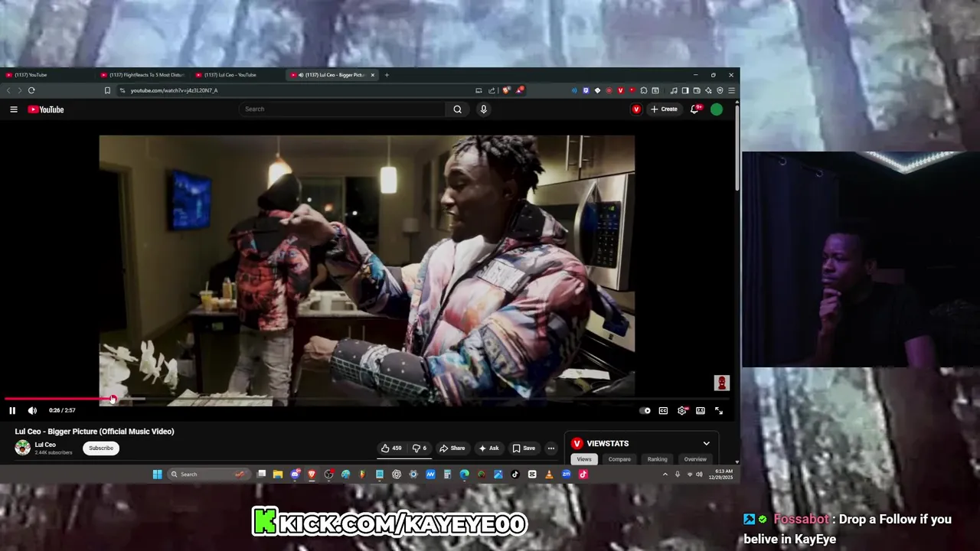Select the Compare tab in ViewStats
The height and width of the screenshot is (551, 980).
[619, 459]
